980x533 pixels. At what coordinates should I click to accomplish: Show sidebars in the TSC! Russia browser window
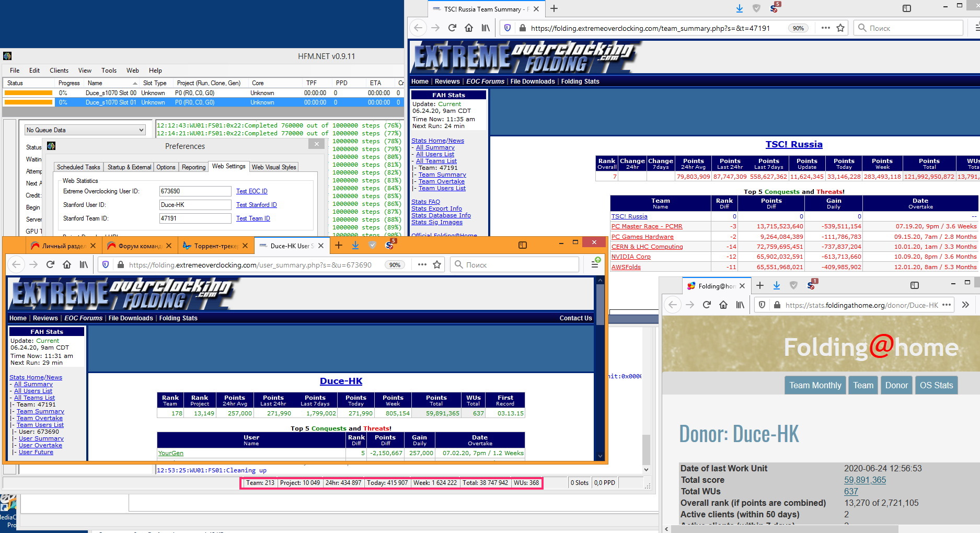(x=907, y=8)
